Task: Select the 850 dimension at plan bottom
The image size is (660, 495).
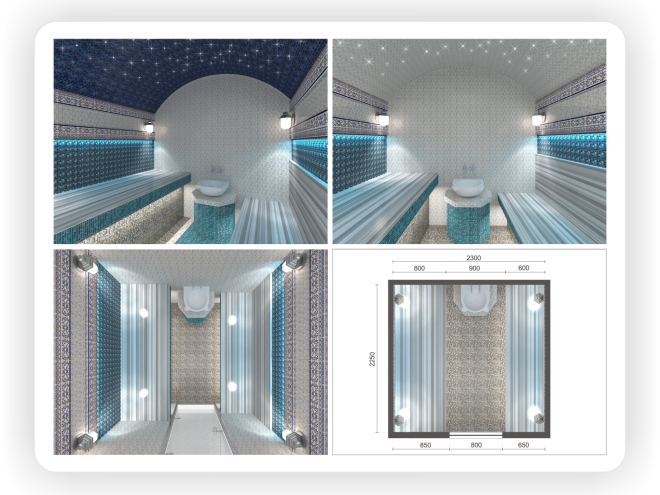Action: pyautogui.click(x=426, y=445)
